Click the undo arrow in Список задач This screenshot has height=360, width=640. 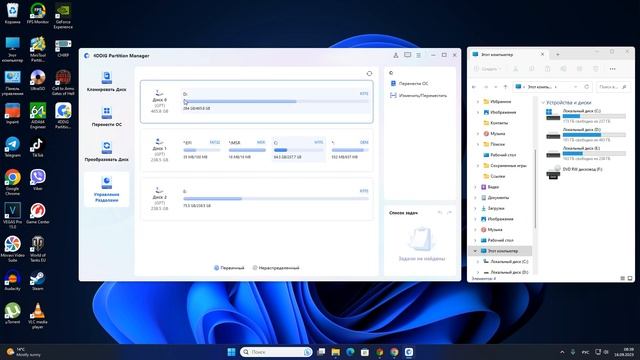point(440,213)
